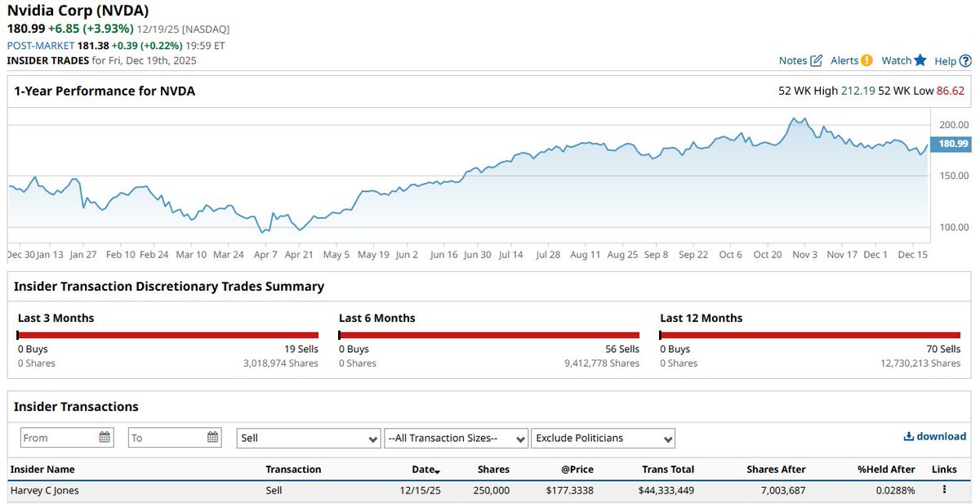Click the Last 3 Months red sell bar
This screenshot has height=504, width=980.
click(168, 335)
